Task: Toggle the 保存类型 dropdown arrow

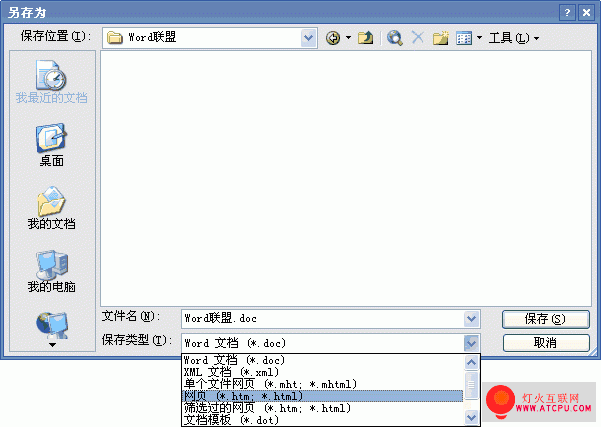Action: 471,343
